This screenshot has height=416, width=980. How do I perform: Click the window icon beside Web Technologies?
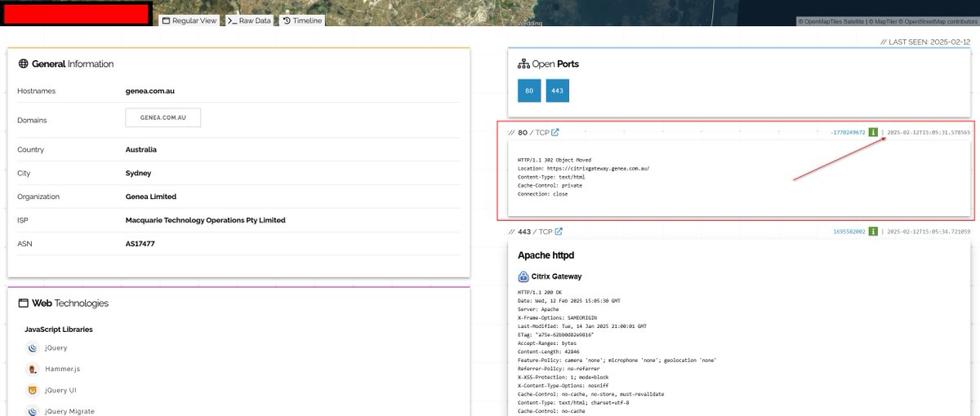[x=24, y=303]
